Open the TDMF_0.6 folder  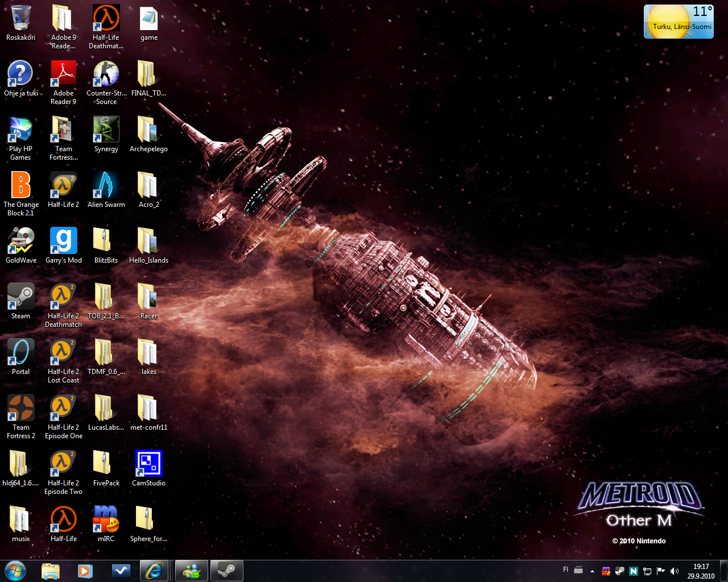106,357
